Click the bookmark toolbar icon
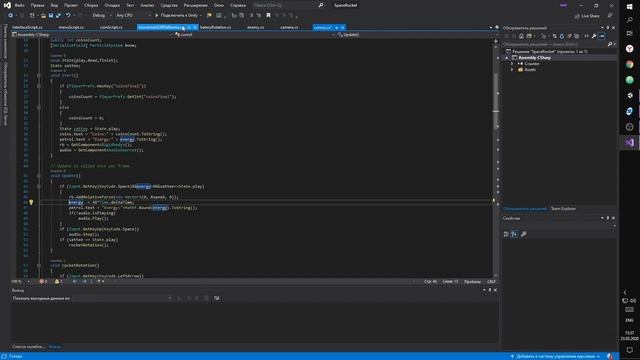Image resolution: width=640 pixels, height=360 pixels. (268, 16)
